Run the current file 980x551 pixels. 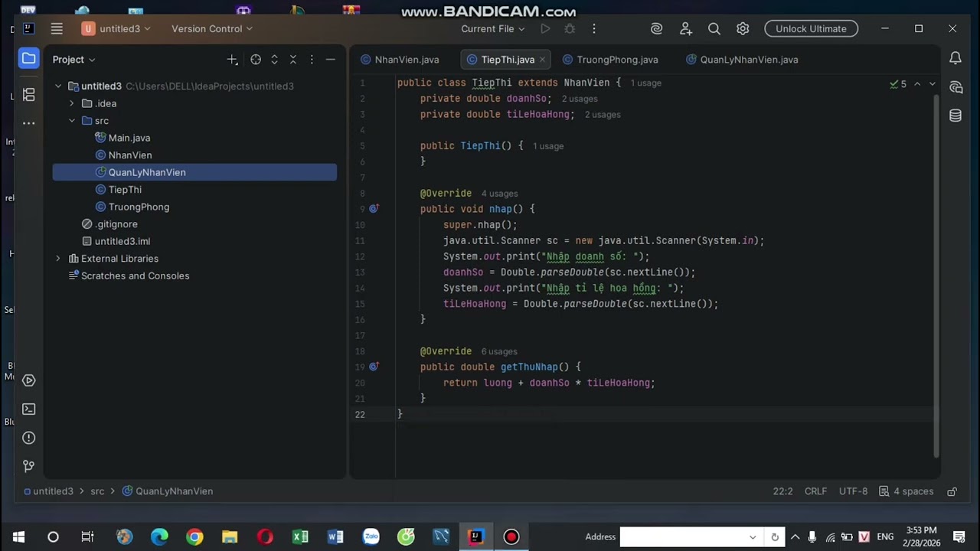click(x=545, y=28)
